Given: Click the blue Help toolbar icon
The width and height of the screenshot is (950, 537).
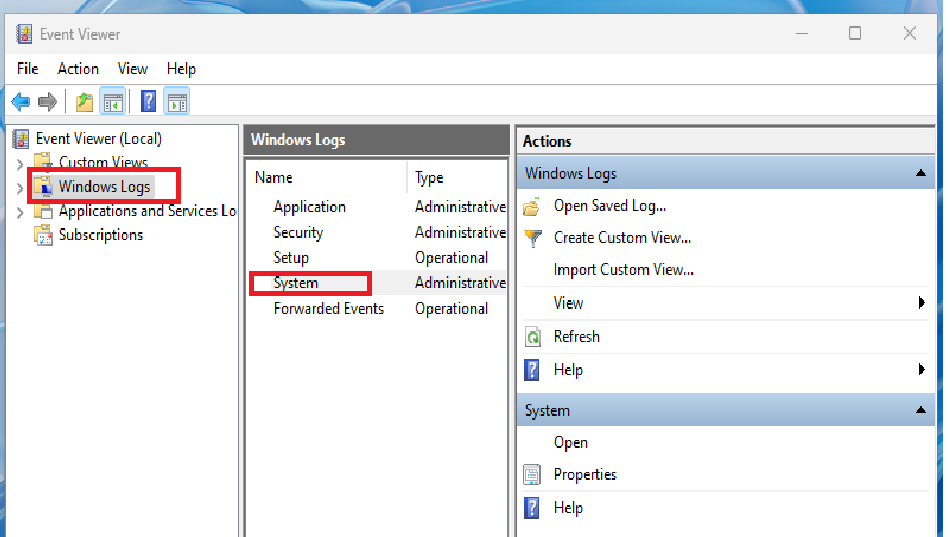Looking at the screenshot, I should pos(148,101).
